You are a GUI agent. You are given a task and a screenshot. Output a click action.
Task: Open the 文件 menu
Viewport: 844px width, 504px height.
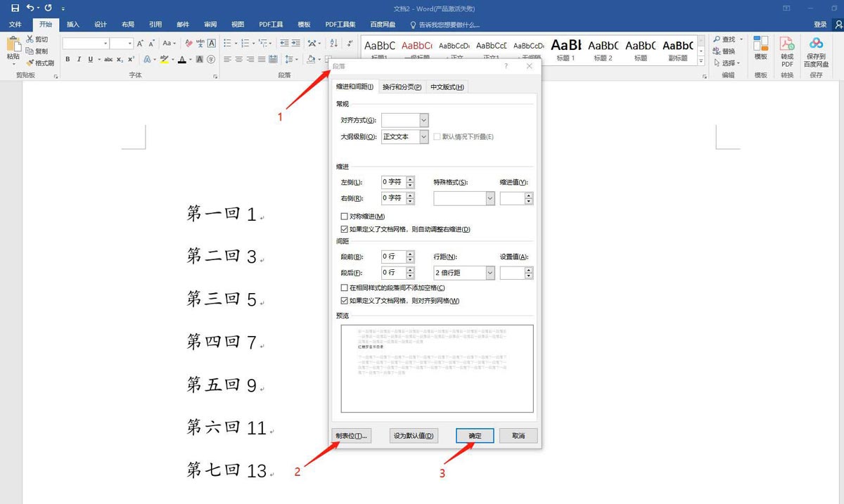point(15,25)
